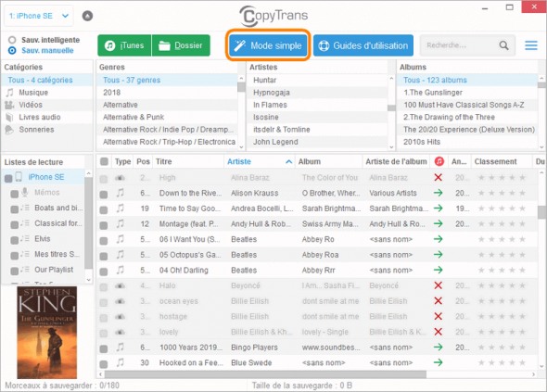Viewport: 547px width, 392px height.
Task: Click the Dossier backup button
Action: [x=181, y=45]
